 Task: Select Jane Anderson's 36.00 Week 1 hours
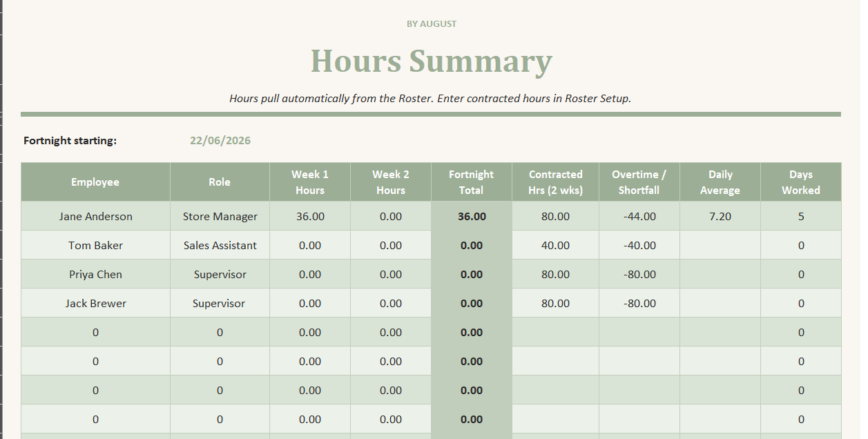click(x=310, y=216)
